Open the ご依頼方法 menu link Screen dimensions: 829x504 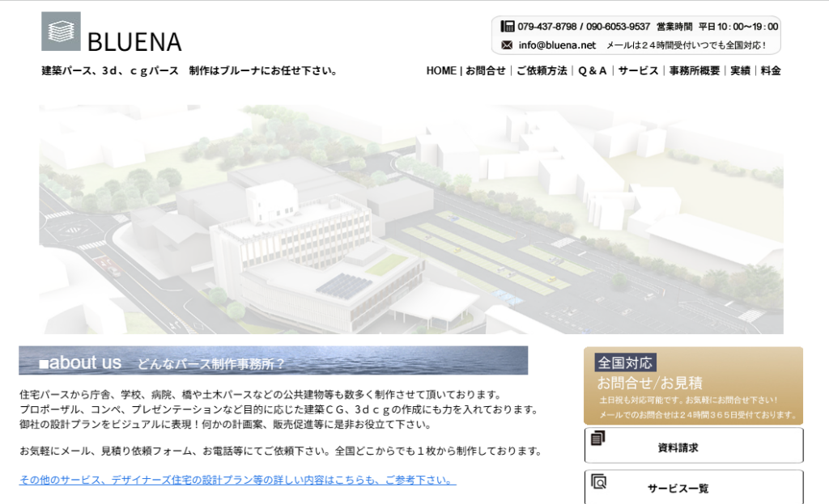pos(542,71)
